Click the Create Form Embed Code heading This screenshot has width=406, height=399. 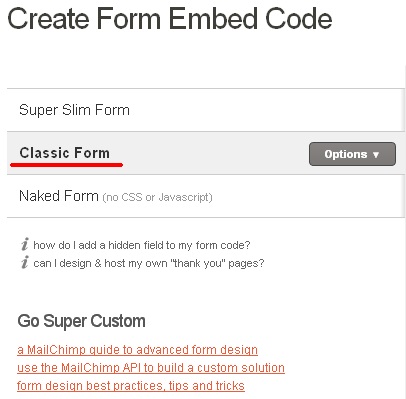click(170, 19)
